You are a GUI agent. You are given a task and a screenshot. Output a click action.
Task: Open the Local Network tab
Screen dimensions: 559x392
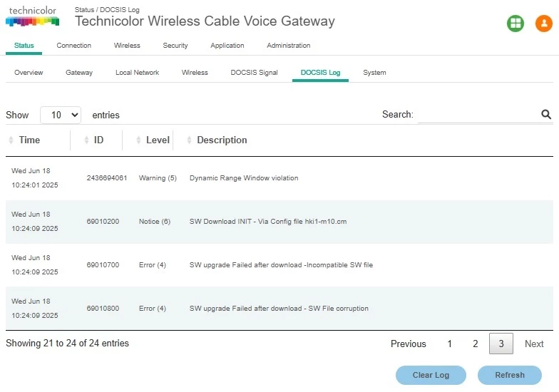coord(137,73)
